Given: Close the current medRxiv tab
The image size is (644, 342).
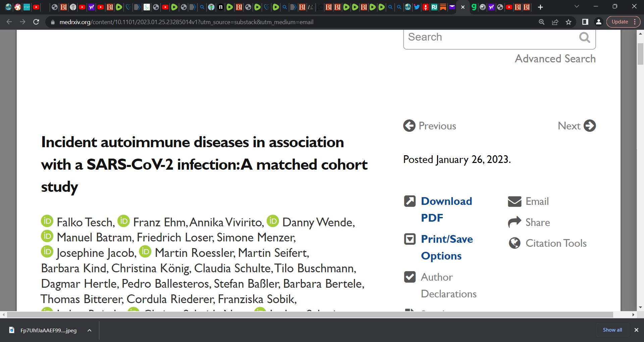Looking at the screenshot, I should tap(463, 7).
